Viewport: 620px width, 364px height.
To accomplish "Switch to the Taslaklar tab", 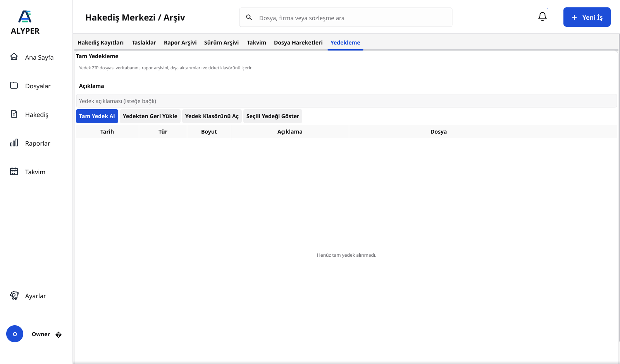I will pyautogui.click(x=144, y=43).
